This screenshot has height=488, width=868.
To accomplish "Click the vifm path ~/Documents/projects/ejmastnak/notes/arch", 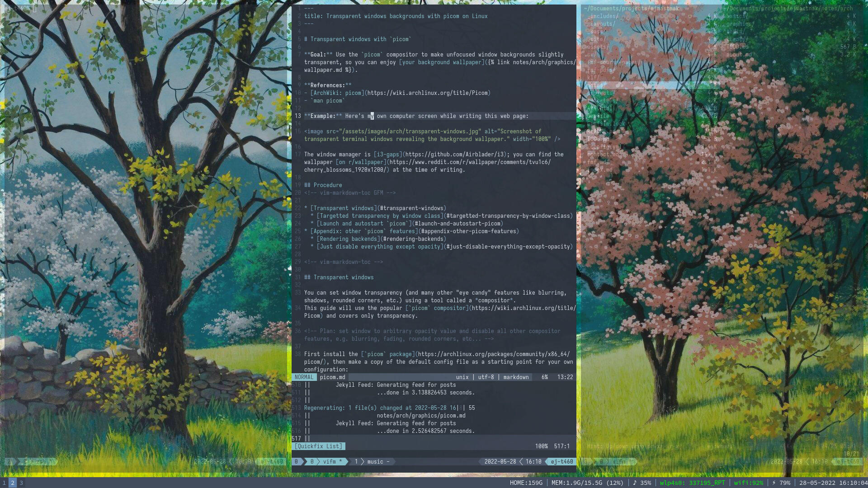I will coord(788,8).
